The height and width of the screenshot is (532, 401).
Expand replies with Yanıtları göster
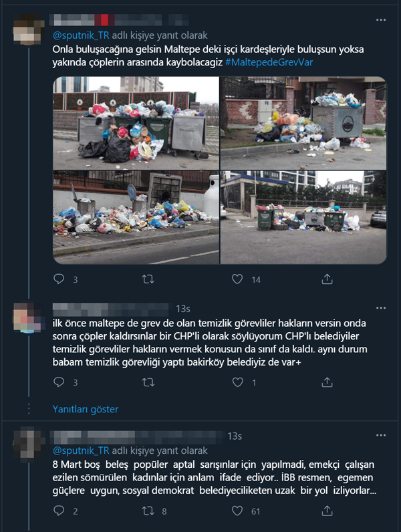click(x=86, y=409)
